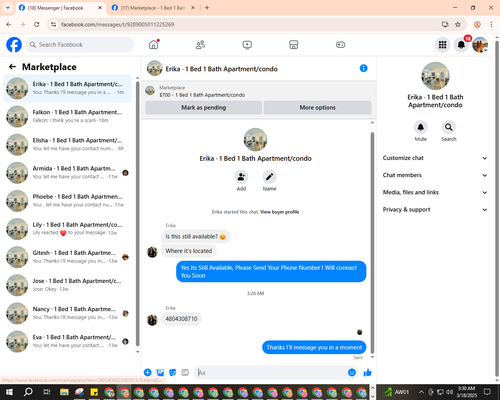Image resolution: width=500 pixels, height=400 pixels.
Task: Open the taskbar clock and date
Action: point(466,392)
